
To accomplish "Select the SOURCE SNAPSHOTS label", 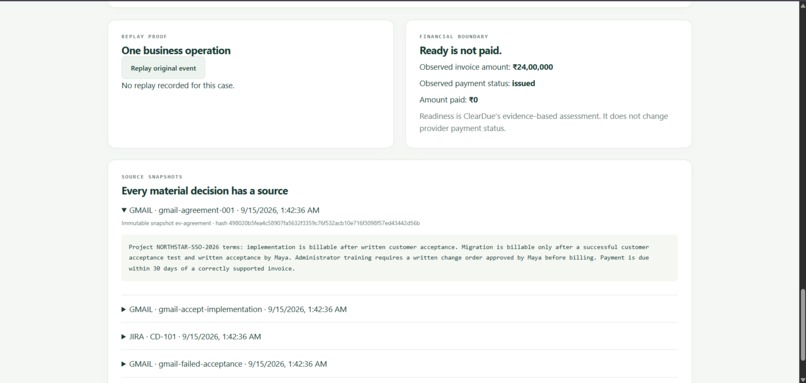I will coord(152,177).
